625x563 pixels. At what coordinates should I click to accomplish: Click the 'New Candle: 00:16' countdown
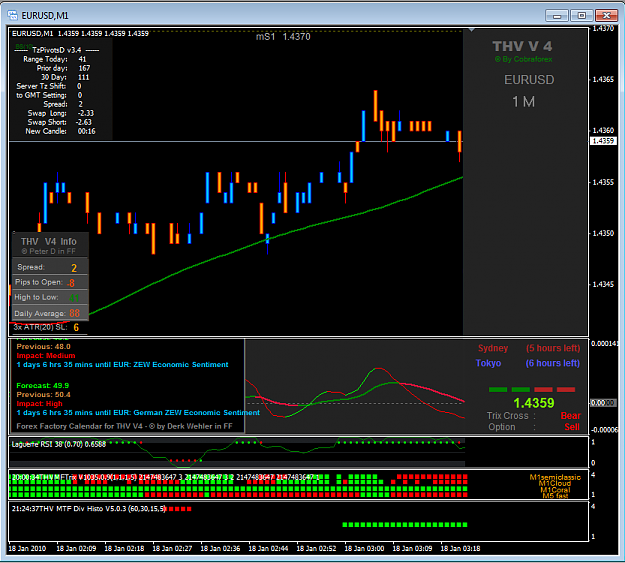[61, 131]
